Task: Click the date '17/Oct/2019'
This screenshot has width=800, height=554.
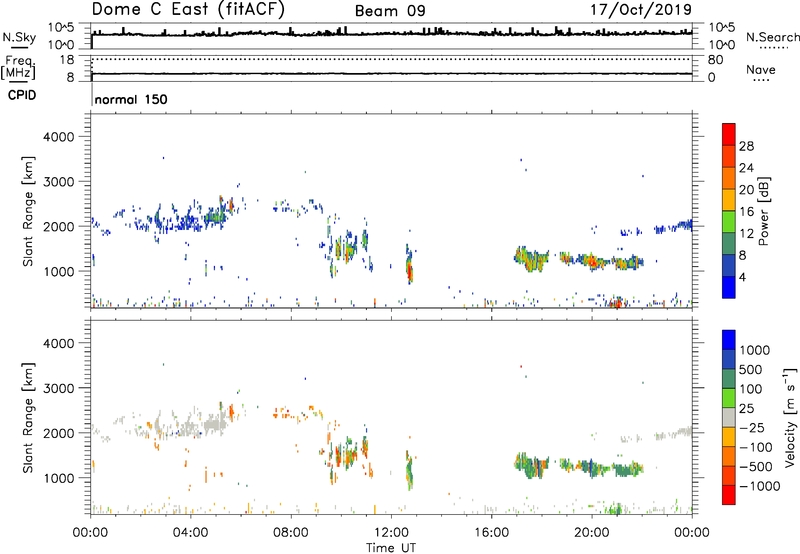Action: coord(641,10)
